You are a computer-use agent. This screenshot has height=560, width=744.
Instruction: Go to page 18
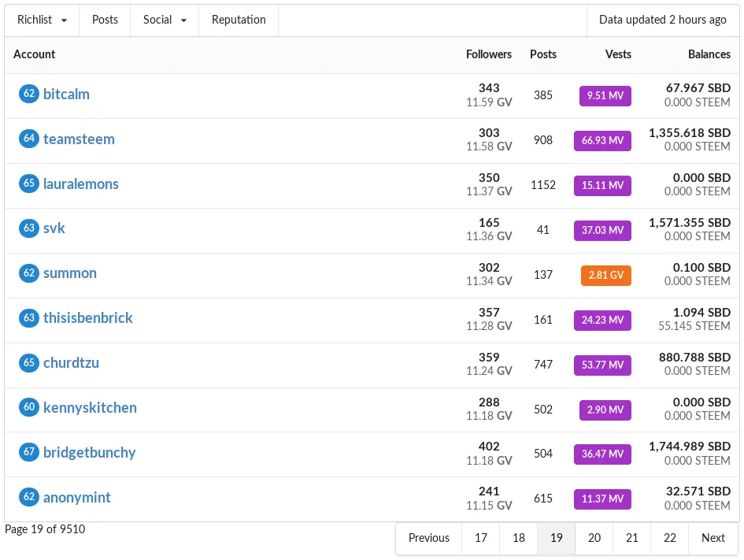519,538
